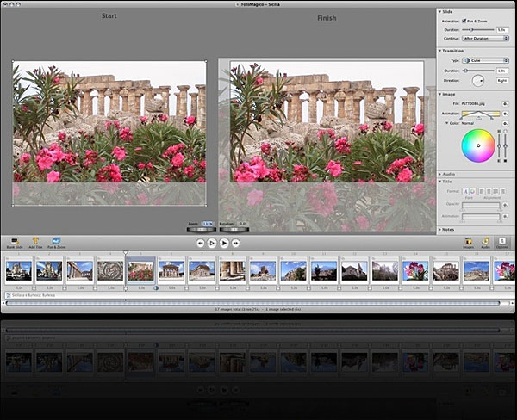Image resolution: width=517 pixels, height=420 pixels.
Task: Collapse the Color: Normal subsection
Action: (x=446, y=123)
